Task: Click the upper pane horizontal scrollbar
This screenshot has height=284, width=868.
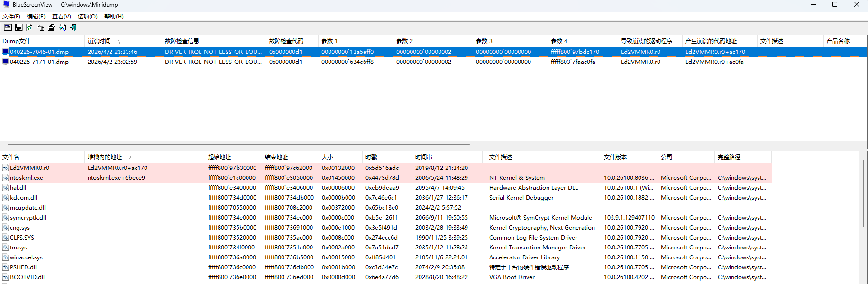Action: (239, 145)
